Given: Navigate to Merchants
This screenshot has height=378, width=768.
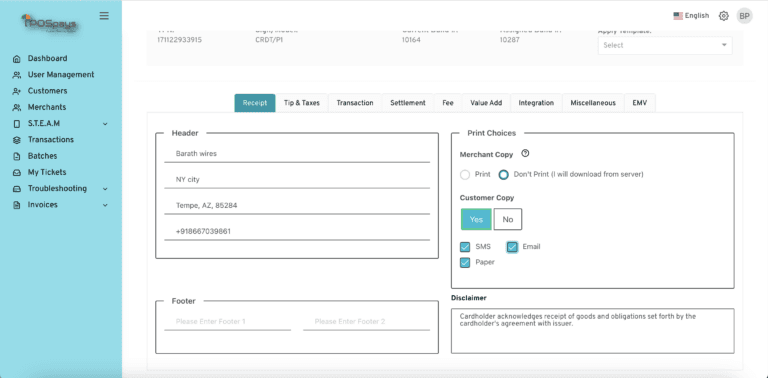Looking at the screenshot, I should coord(47,107).
